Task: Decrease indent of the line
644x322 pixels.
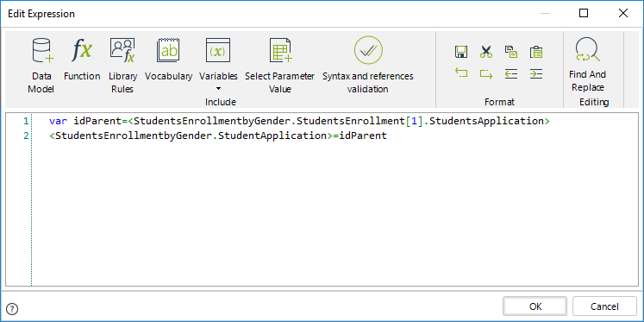Action: [x=511, y=73]
